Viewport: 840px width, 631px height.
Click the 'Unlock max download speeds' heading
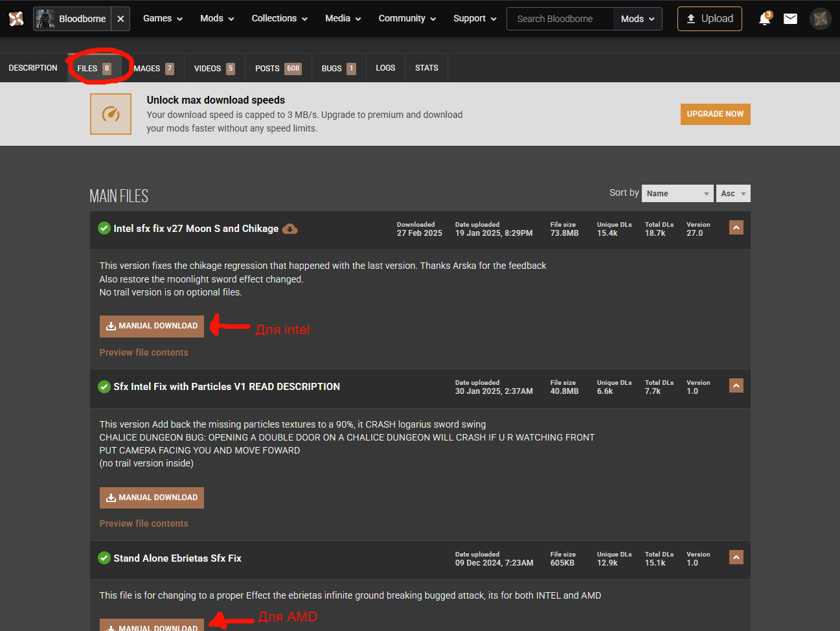pyautogui.click(x=216, y=100)
